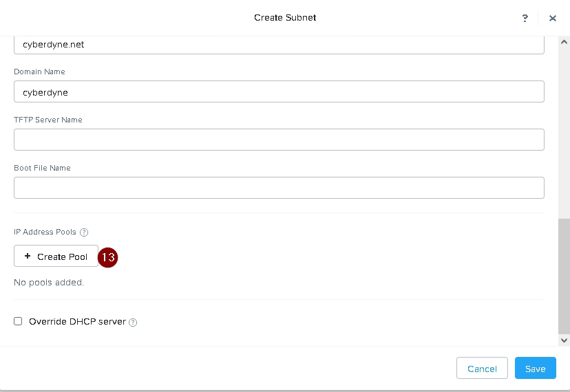Focus the field containing cyberdyne.net
This screenshot has width=570, height=392.
coord(279,45)
